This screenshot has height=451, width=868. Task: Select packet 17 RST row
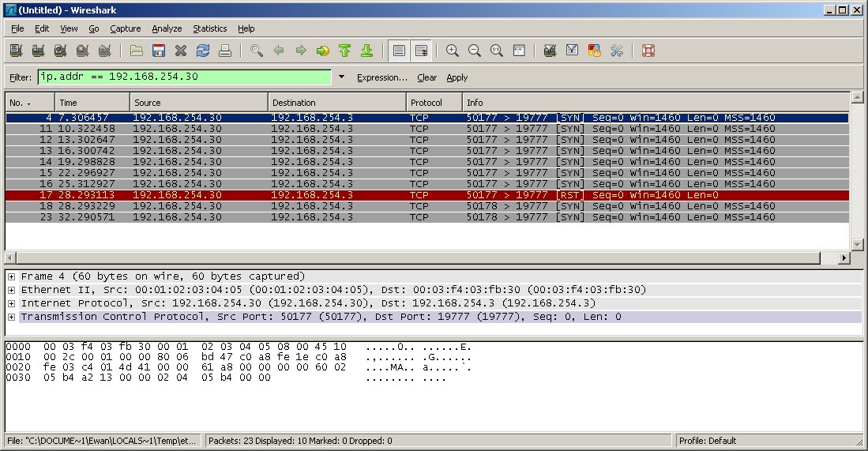[x=427, y=195]
